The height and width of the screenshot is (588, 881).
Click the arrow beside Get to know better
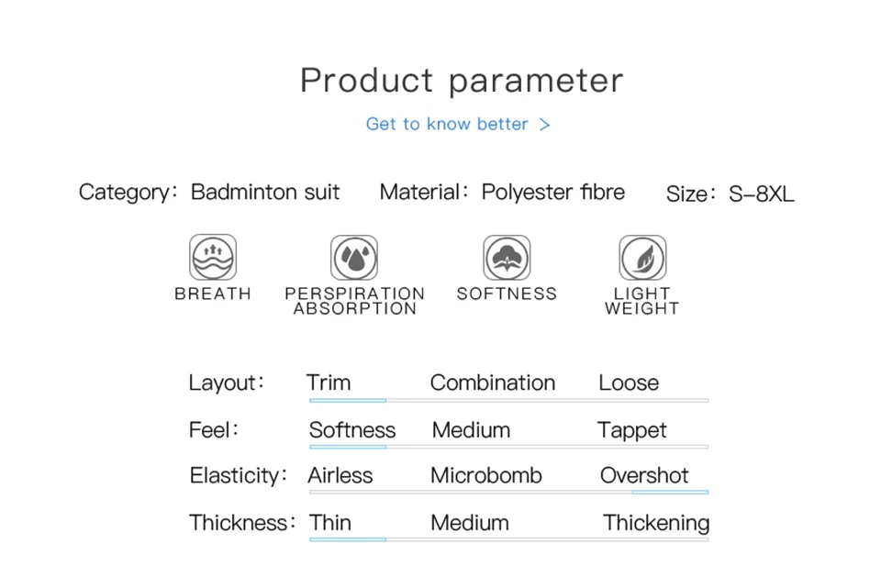point(544,125)
